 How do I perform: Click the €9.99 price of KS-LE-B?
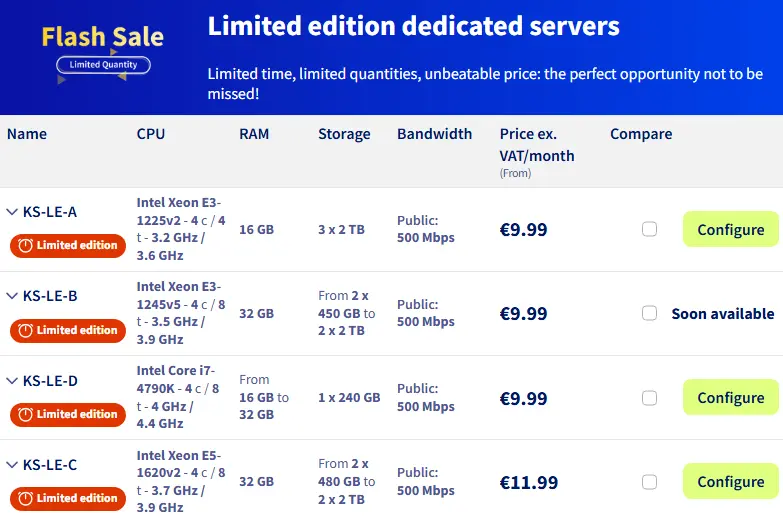coord(523,314)
